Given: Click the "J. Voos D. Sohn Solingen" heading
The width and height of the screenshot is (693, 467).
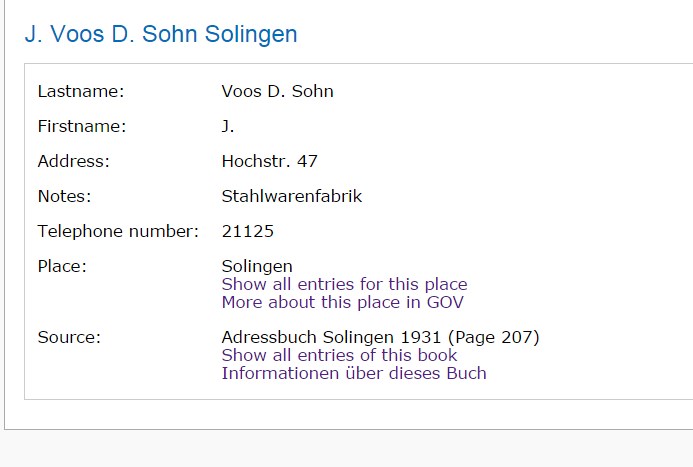Looking at the screenshot, I should (x=161, y=34).
